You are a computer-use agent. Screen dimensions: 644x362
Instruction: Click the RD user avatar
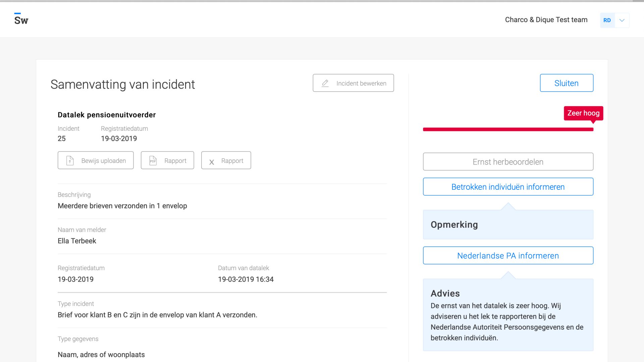click(607, 20)
